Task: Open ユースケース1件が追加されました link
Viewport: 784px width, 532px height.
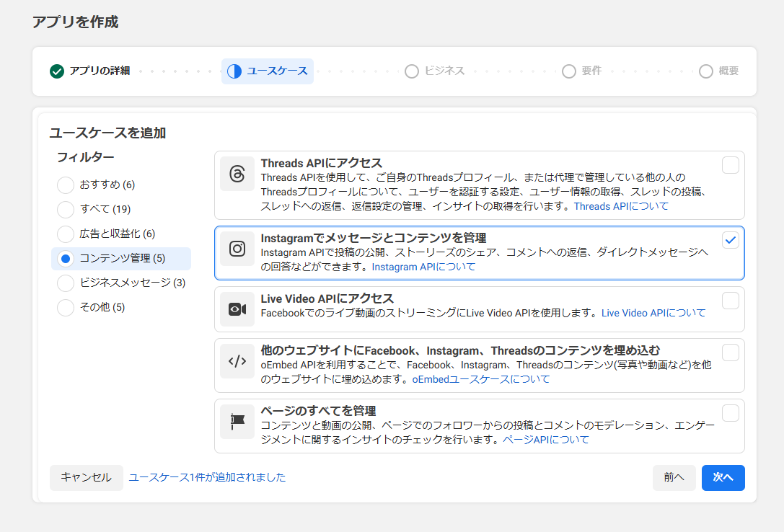Action: pos(207,477)
